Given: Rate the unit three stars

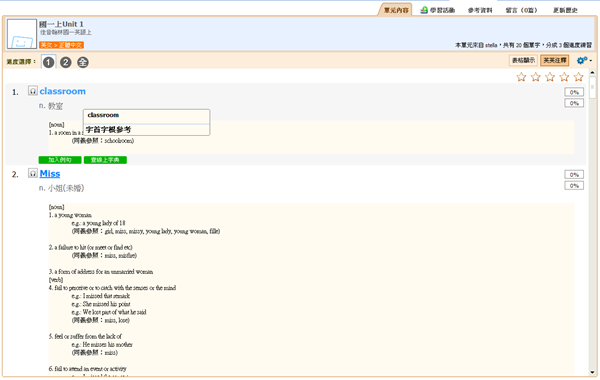Looking at the screenshot, I should pyautogui.click(x=550, y=77).
